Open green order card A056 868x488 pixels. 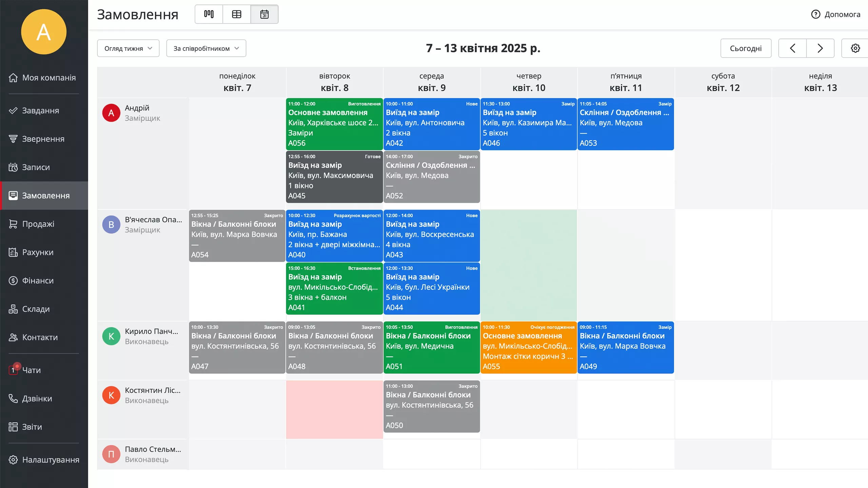coord(334,124)
